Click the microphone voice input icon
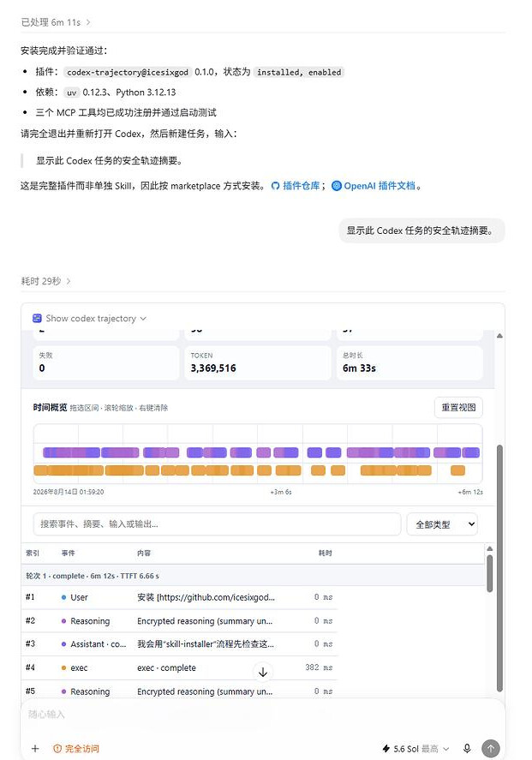This screenshot has height=760, width=532. point(467,748)
